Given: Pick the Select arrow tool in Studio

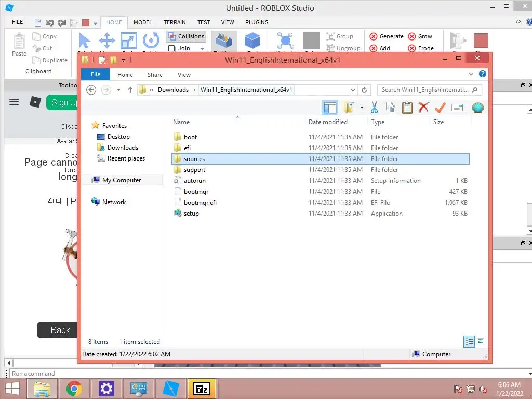Looking at the screenshot, I should [x=84, y=41].
